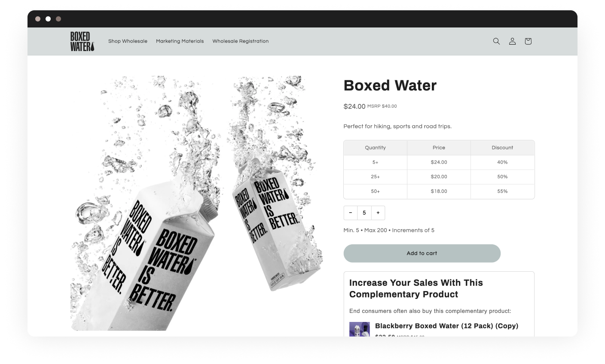Select the 50+ quantity tier row
605x364 pixels.
[x=439, y=191]
